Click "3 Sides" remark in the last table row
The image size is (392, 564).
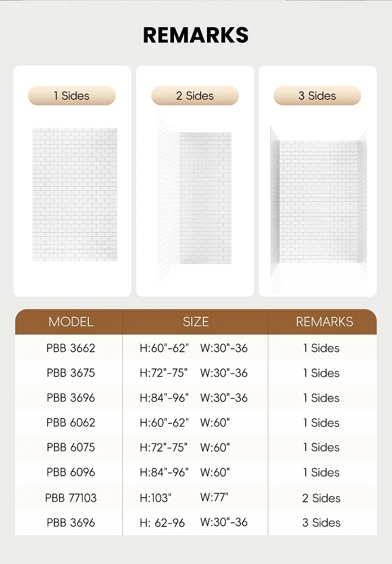(x=321, y=523)
